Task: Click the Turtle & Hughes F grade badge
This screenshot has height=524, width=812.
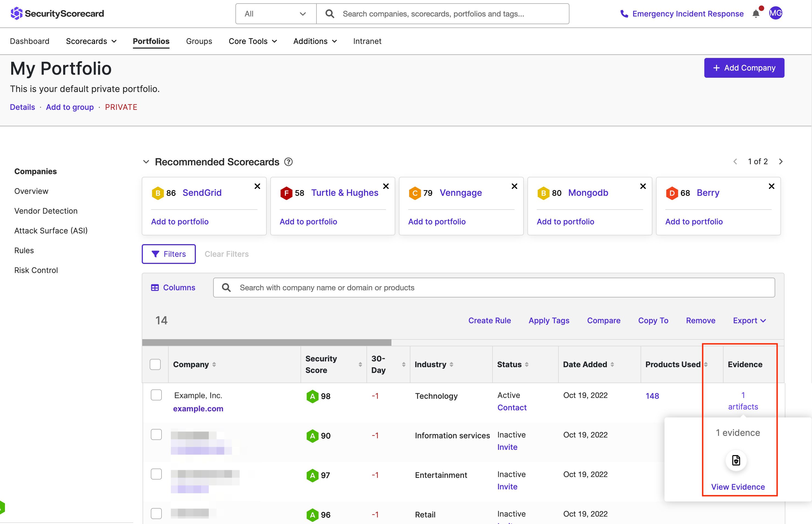Action: tap(286, 193)
